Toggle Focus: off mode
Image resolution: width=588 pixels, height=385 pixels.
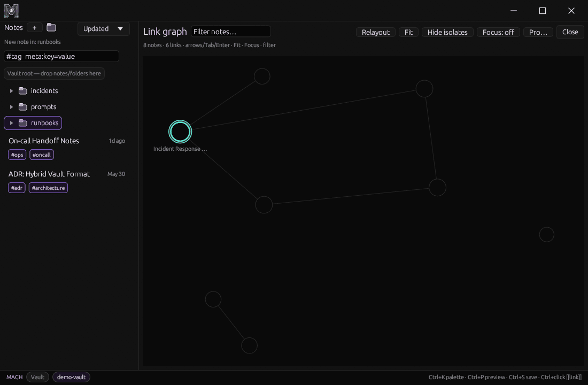coord(498,32)
